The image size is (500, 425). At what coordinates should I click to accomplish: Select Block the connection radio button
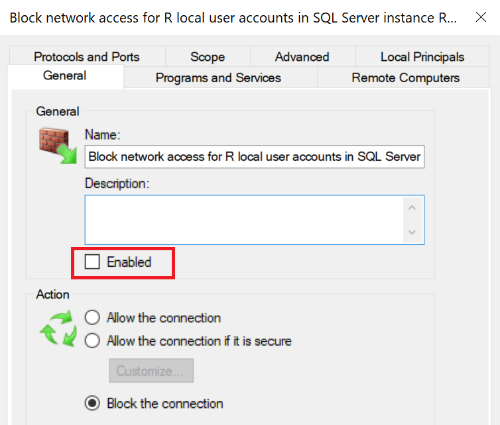92,403
